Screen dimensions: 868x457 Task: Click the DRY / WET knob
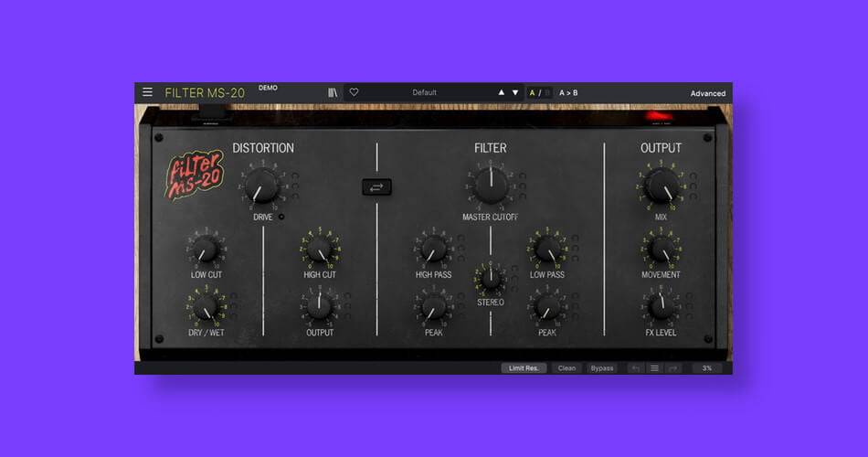tap(206, 307)
